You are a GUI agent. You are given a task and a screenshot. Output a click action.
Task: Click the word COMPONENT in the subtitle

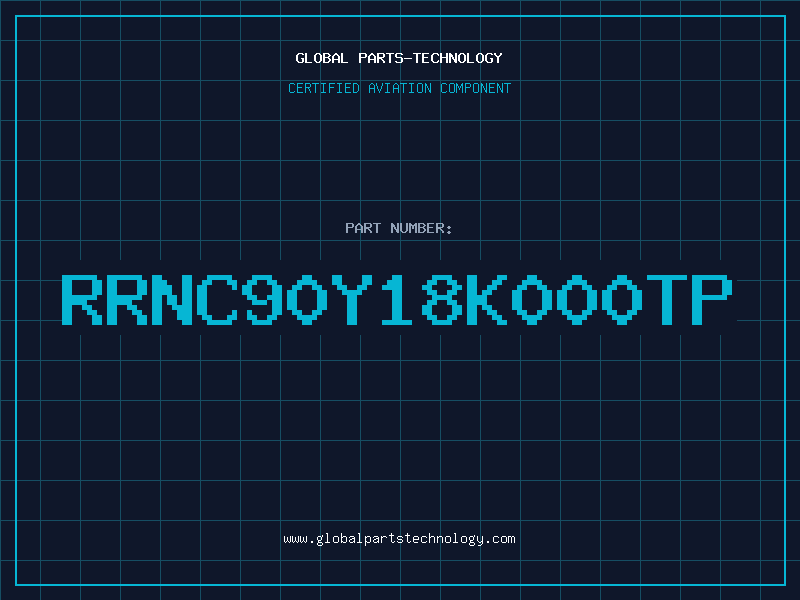(475, 88)
